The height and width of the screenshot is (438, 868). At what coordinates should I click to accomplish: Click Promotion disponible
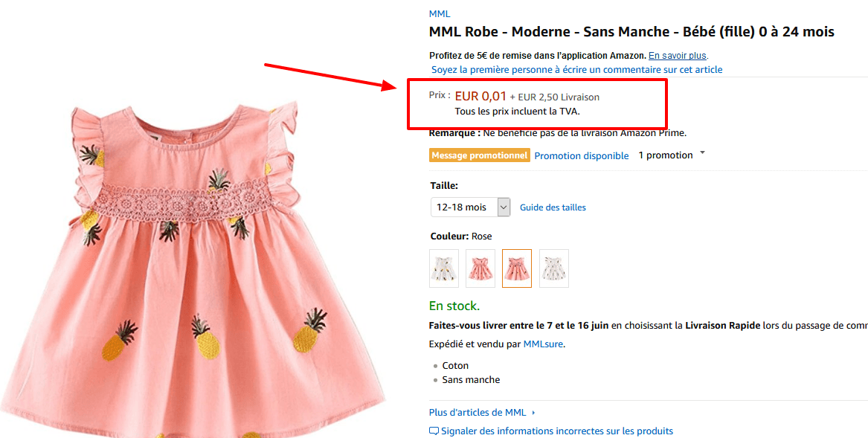(582, 155)
